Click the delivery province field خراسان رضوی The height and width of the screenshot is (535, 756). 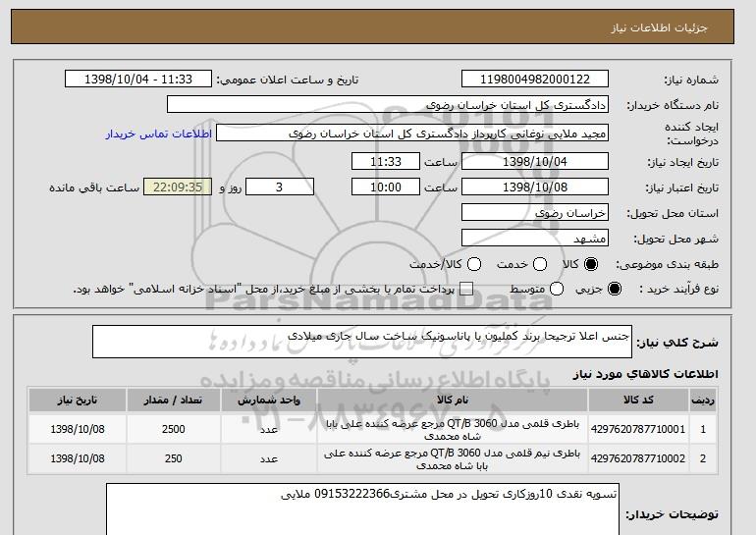coord(535,213)
